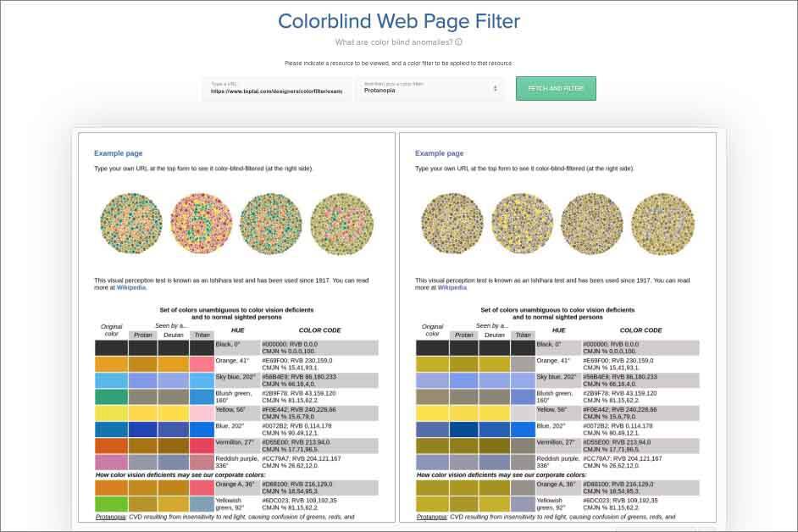Select the Tritan pink swatch in the unfiltered Orange row

tap(202, 364)
